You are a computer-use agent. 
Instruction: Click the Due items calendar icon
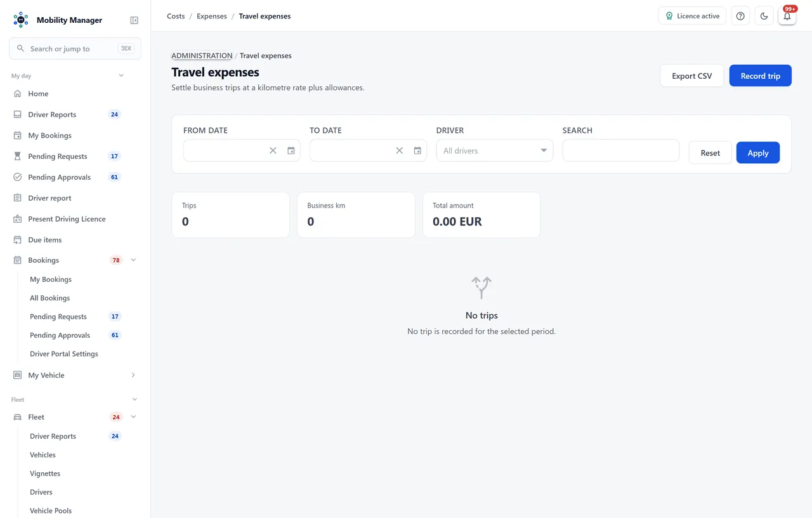18,240
